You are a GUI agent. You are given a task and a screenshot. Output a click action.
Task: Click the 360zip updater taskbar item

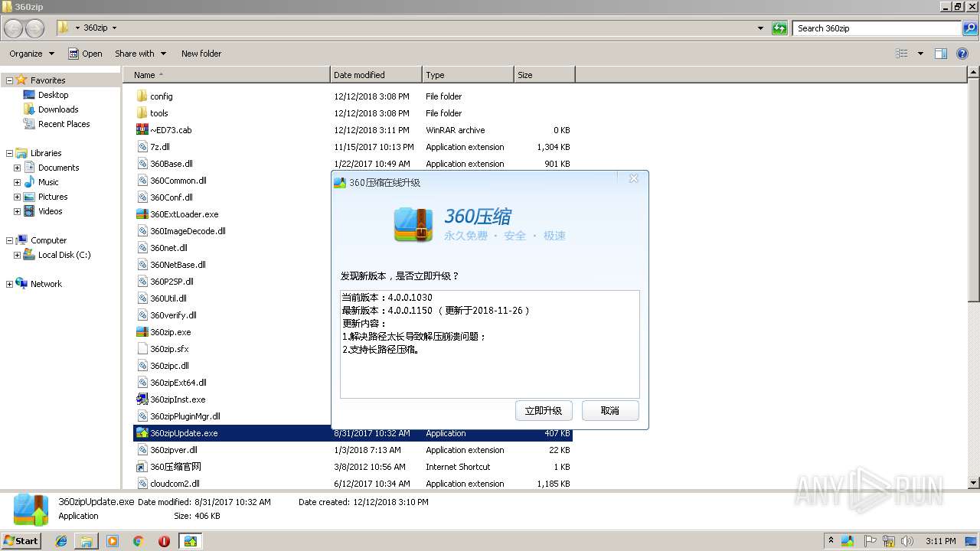pos(190,541)
